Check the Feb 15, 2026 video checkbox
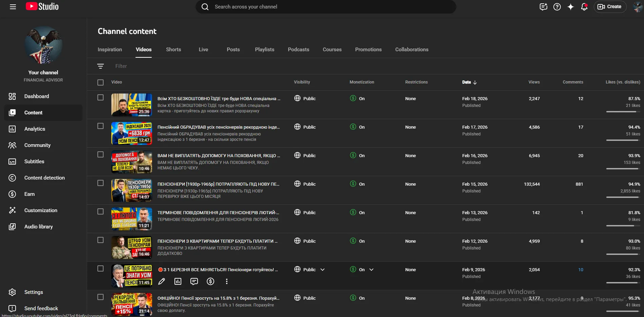This screenshot has width=644, height=317. coord(100,183)
